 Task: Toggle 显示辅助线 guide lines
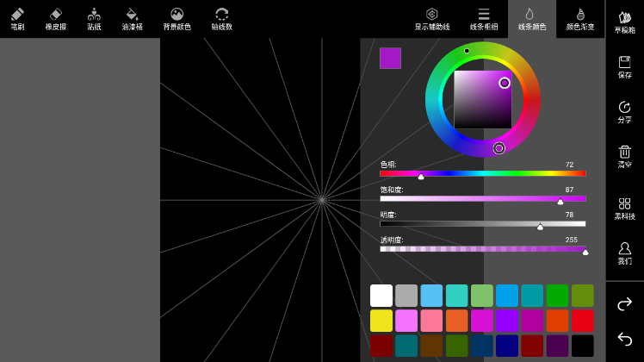click(x=432, y=19)
